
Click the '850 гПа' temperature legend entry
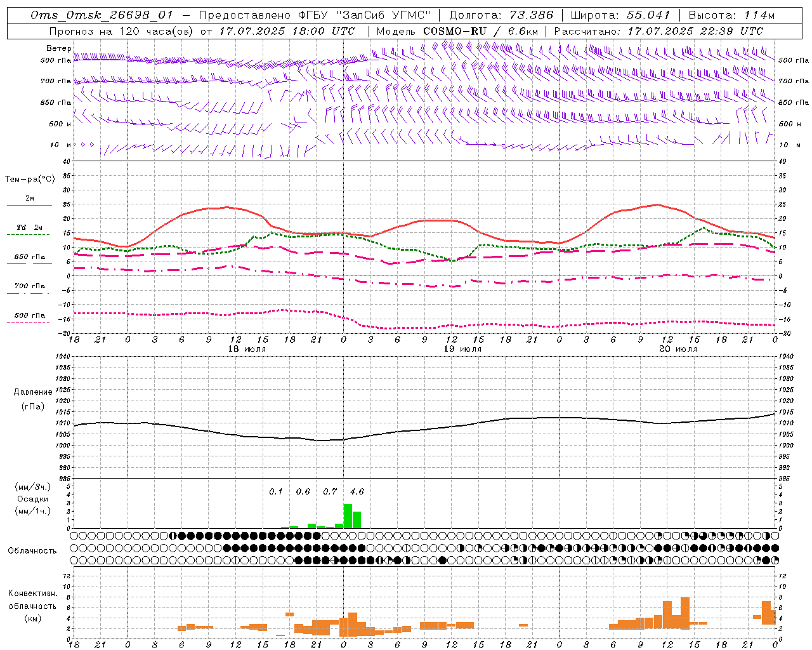tap(30, 257)
